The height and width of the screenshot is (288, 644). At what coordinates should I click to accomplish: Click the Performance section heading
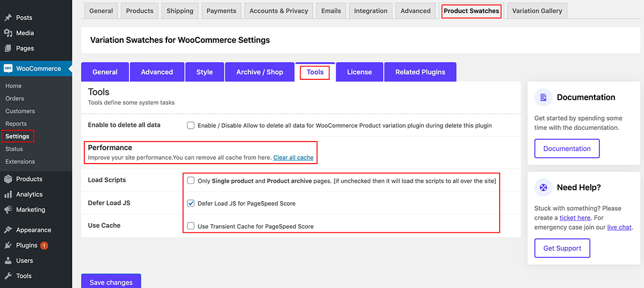pos(110,147)
